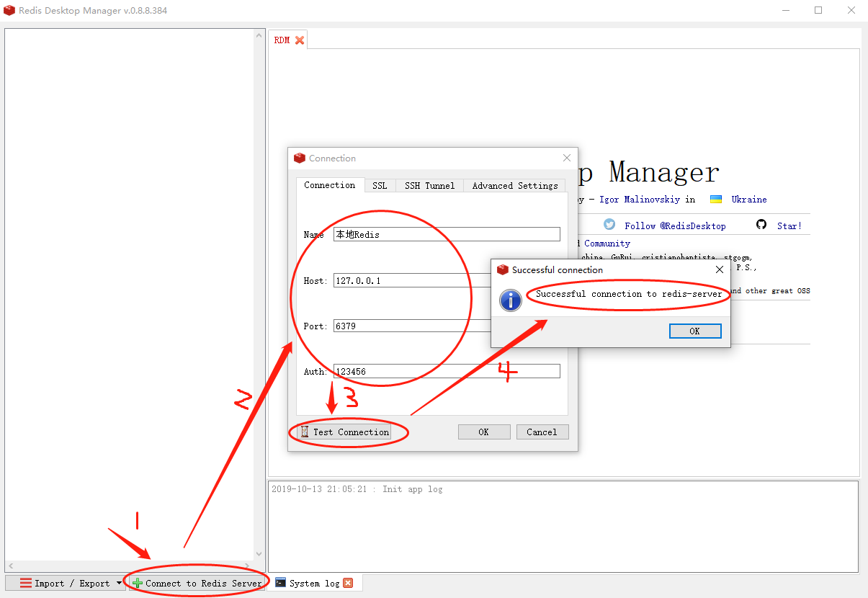Click left panel horizontal scroll right arrow
Screen dimensions: 868x598
click(249, 566)
